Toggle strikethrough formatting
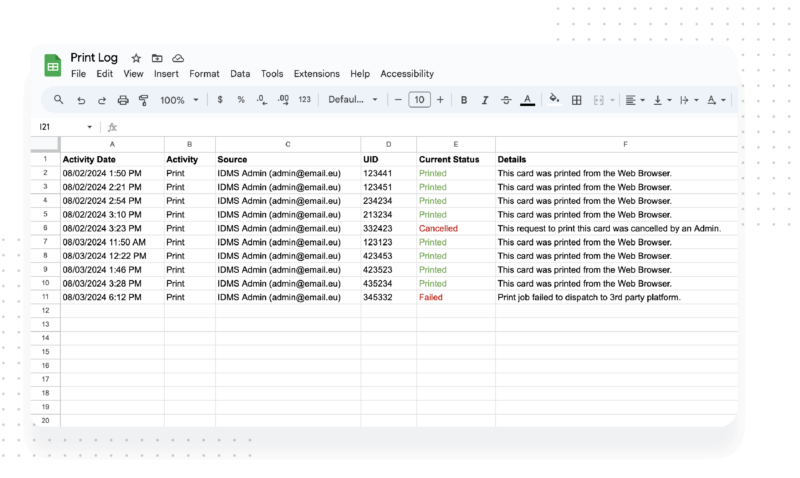800x478 pixels. coord(506,100)
